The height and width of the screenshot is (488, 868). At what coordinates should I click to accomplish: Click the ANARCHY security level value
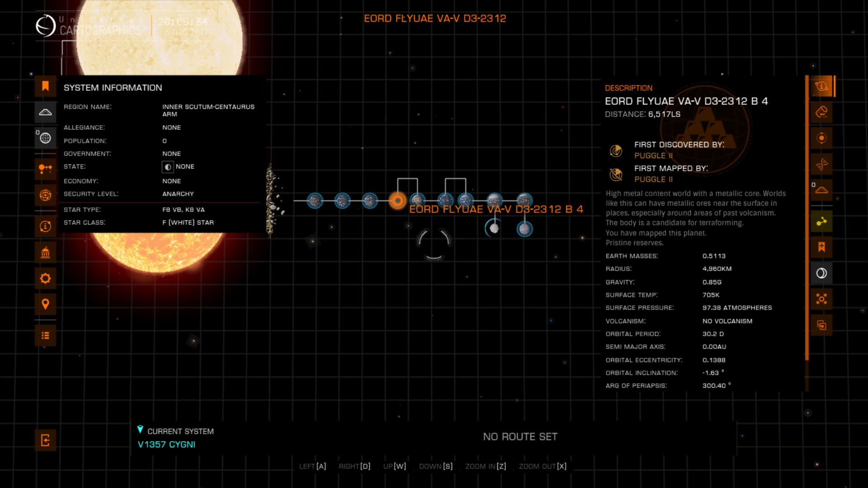click(178, 194)
